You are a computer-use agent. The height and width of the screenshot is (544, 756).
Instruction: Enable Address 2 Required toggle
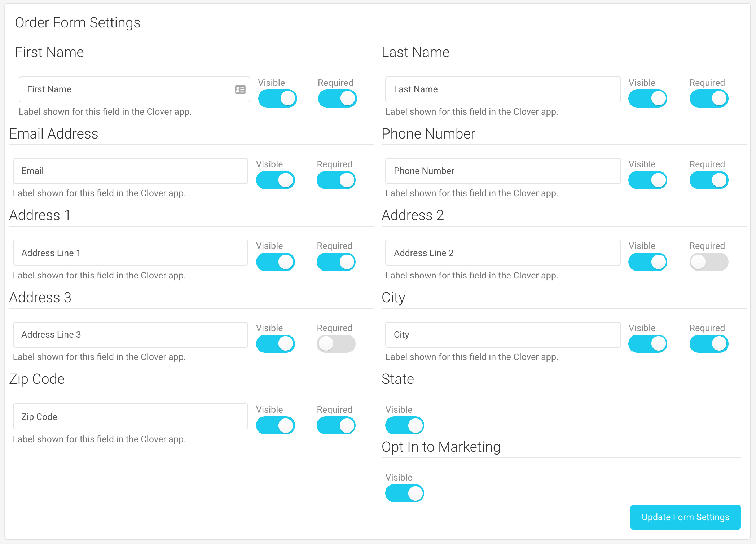[709, 262]
